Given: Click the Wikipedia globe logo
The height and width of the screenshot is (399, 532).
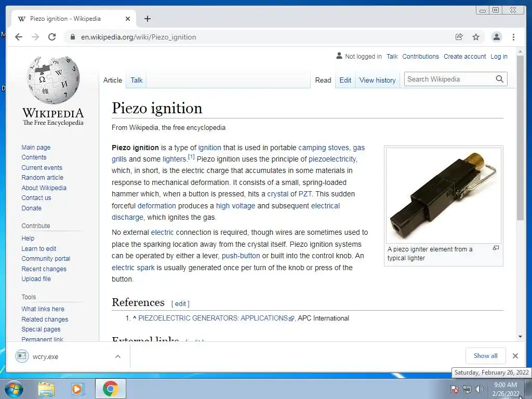Looking at the screenshot, I should tap(54, 80).
